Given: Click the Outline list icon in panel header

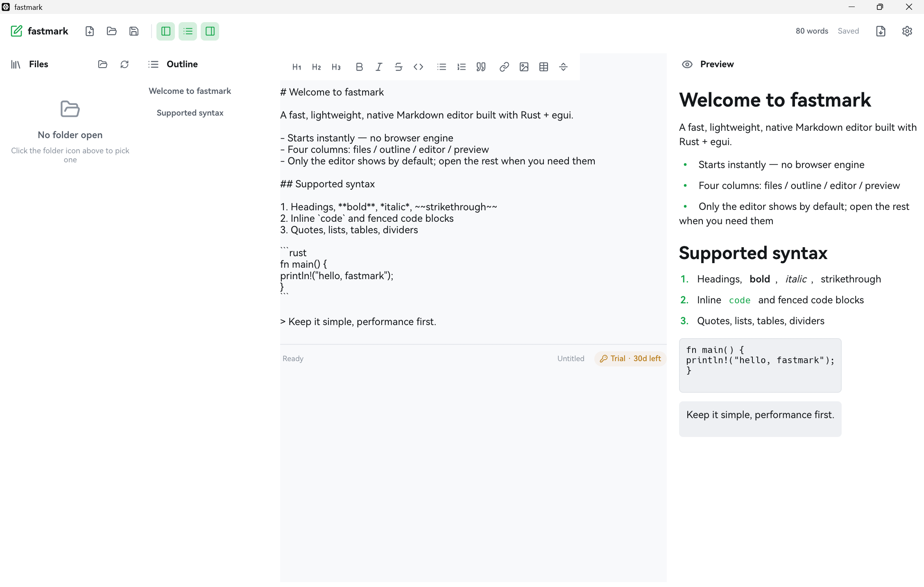Looking at the screenshot, I should click(x=153, y=64).
